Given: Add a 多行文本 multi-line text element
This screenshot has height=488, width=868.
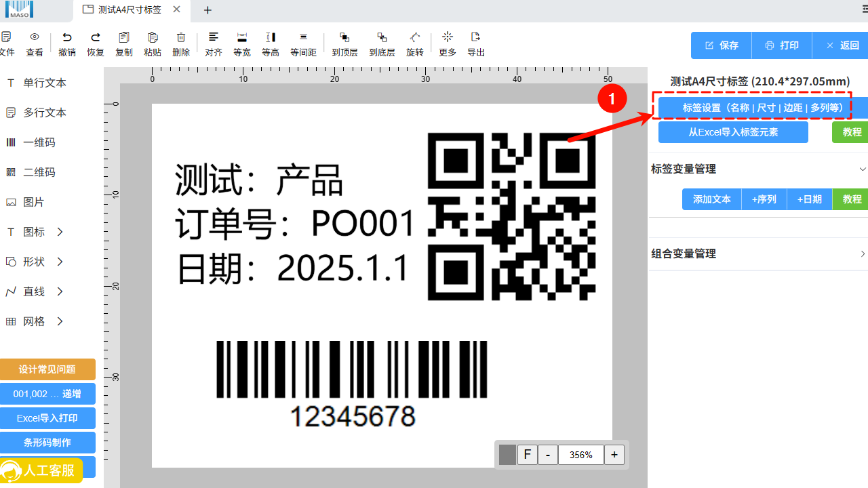Looking at the screenshot, I should [37, 113].
